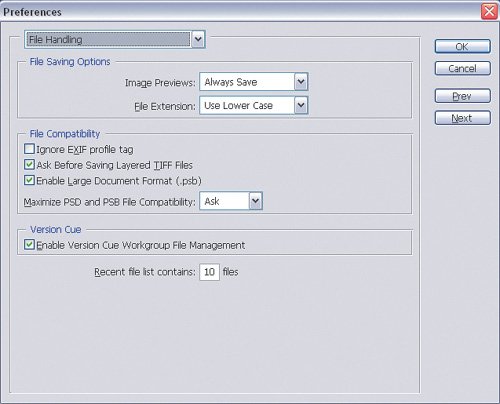Enable the Ignore EXIF profile tag checkbox

coord(29,149)
